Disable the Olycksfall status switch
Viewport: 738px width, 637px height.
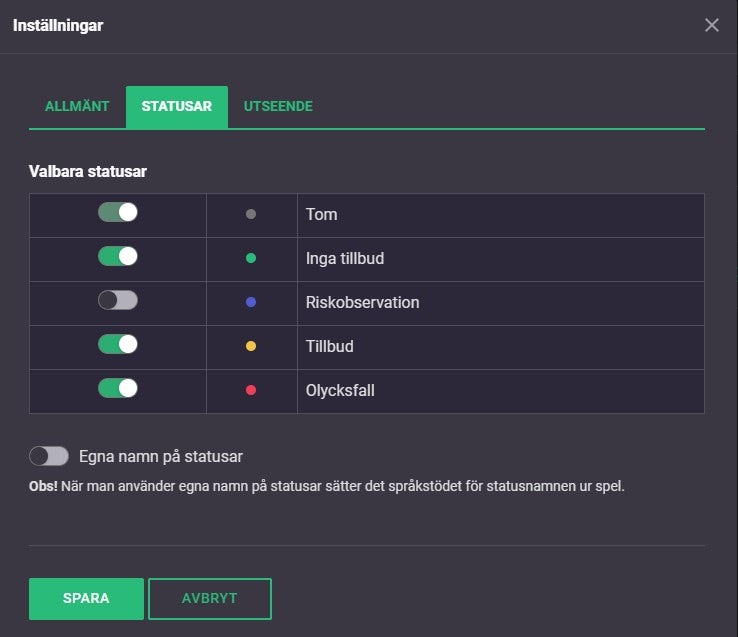point(118,389)
